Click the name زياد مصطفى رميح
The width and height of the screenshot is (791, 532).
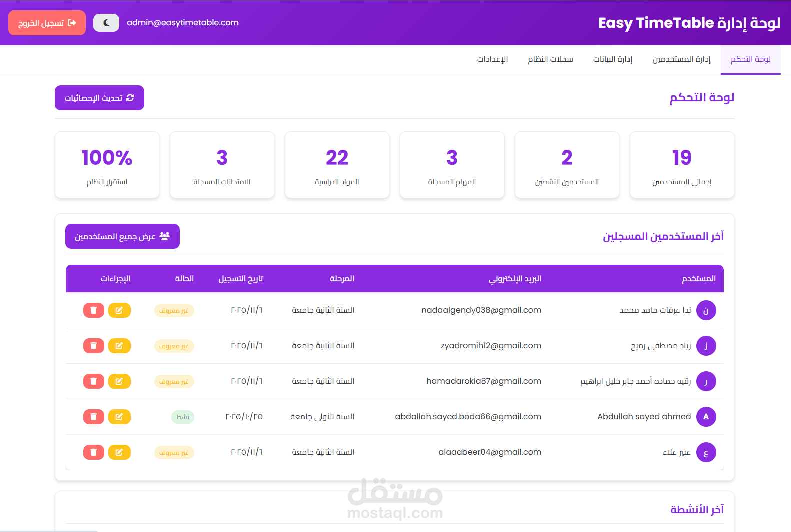click(x=661, y=346)
